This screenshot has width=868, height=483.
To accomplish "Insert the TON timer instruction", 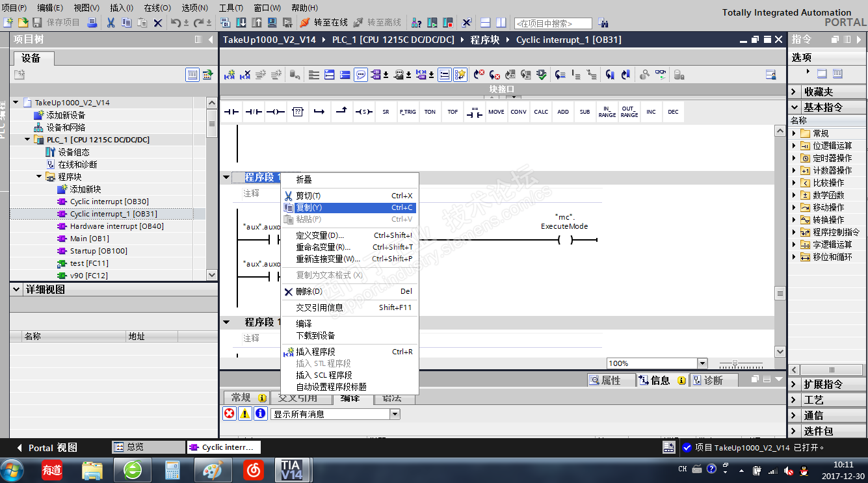I will click(x=430, y=112).
